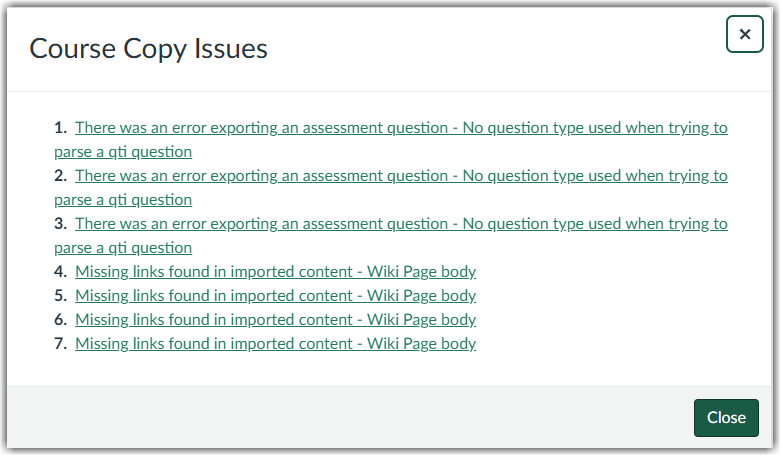Click list number 6 in the issues list

coord(60,320)
